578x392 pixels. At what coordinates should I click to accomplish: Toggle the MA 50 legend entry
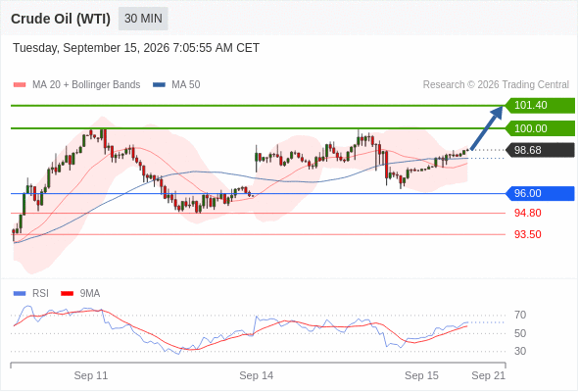pos(176,85)
